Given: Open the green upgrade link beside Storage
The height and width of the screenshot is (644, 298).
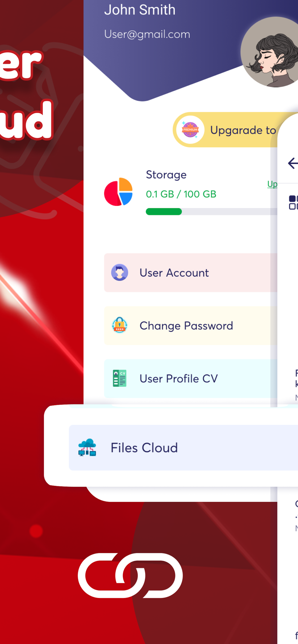Looking at the screenshot, I should click(272, 184).
